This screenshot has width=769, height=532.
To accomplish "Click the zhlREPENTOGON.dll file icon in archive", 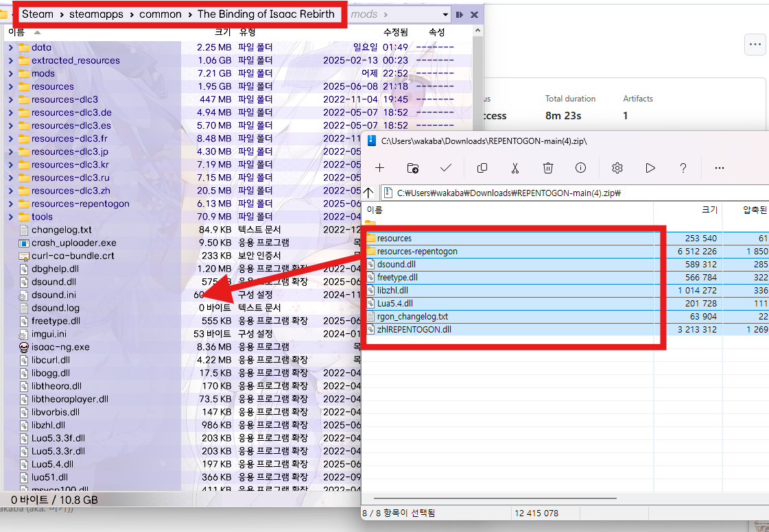I will pyautogui.click(x=370, y=330).
